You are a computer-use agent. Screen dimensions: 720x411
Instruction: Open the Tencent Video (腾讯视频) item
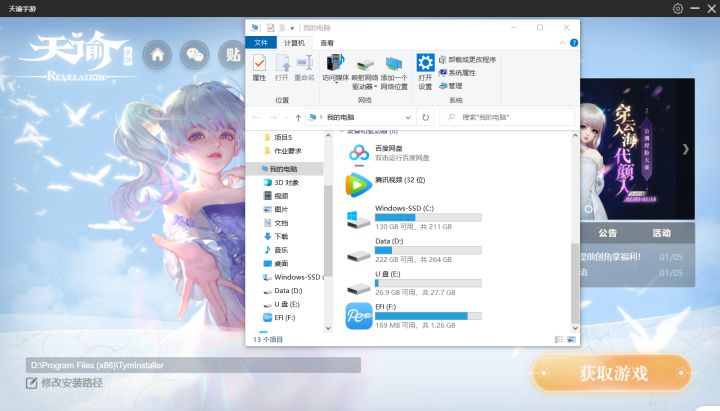(x=386, y=184)
